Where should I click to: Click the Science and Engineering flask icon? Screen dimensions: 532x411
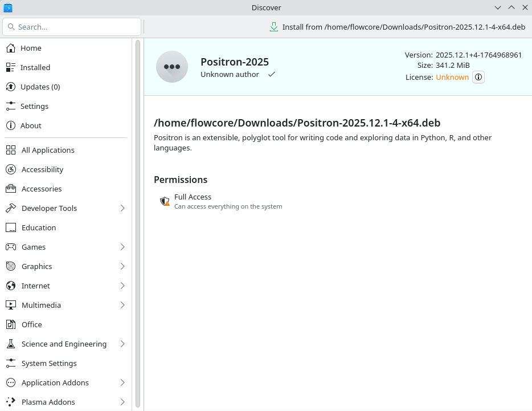11,344
